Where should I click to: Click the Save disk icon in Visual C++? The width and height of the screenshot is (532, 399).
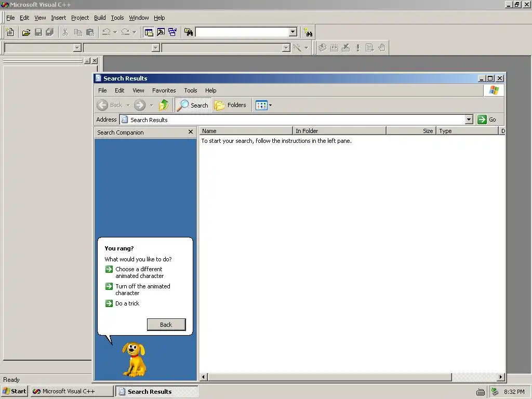[38, 32]
